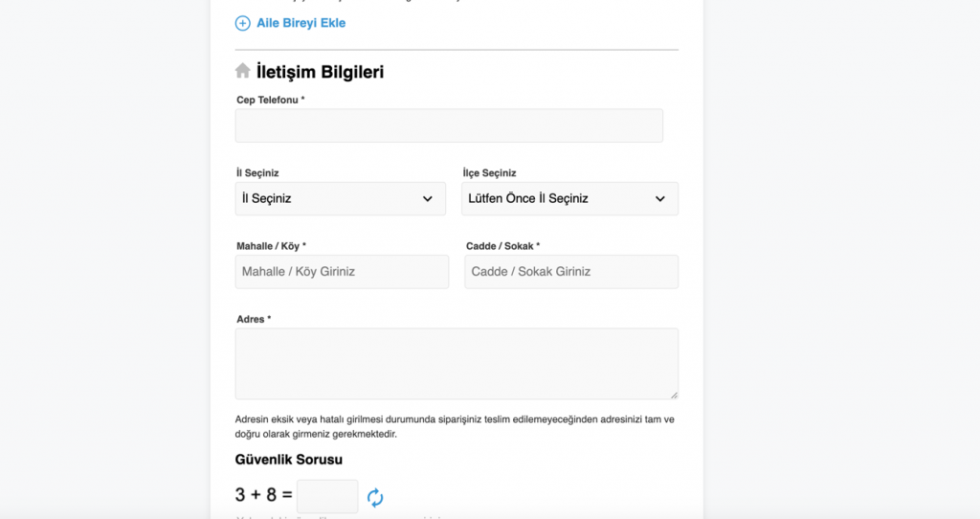
Task: Click the Adres label above the text area
Action: 254,319
